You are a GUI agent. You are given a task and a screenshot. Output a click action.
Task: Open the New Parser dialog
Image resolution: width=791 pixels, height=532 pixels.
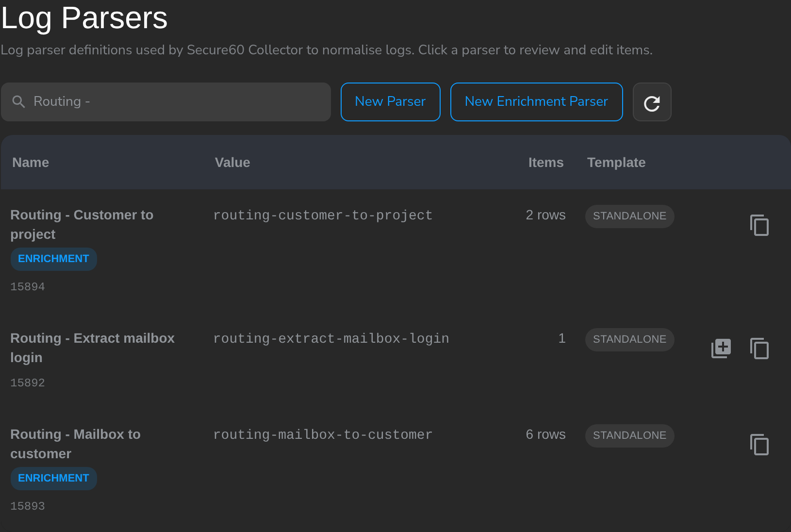pos(390,102)
